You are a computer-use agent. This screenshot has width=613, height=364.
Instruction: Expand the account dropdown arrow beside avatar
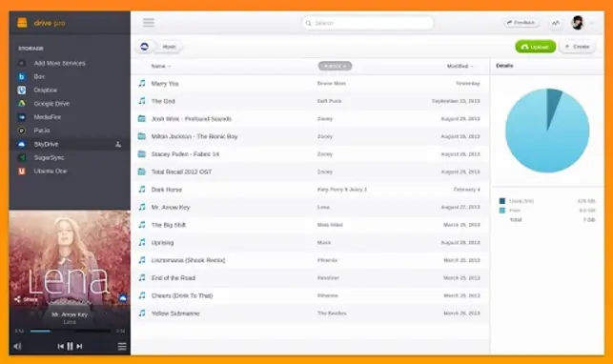(591, 24)
